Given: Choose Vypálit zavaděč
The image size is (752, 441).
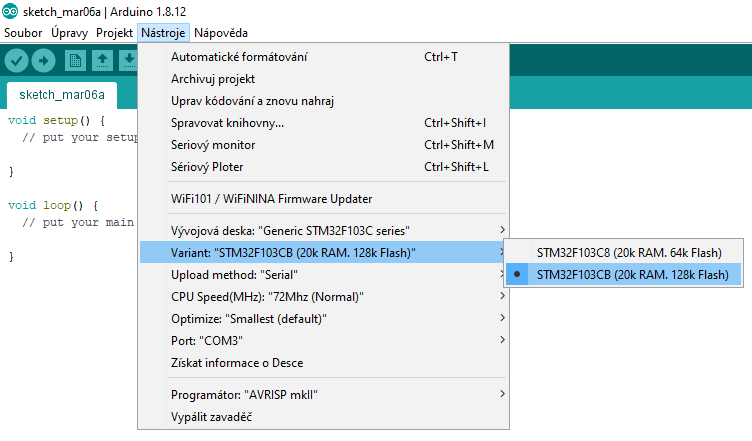Looking at the screenshot, I should pos(323,417).
